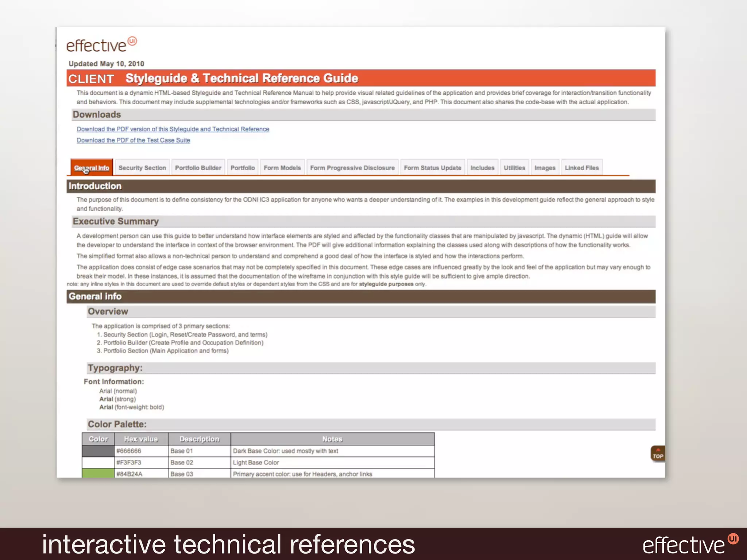This screenshot has width=747, height=560.
Task: Click 'interactive technical references' slide caption
Action: 229,544
